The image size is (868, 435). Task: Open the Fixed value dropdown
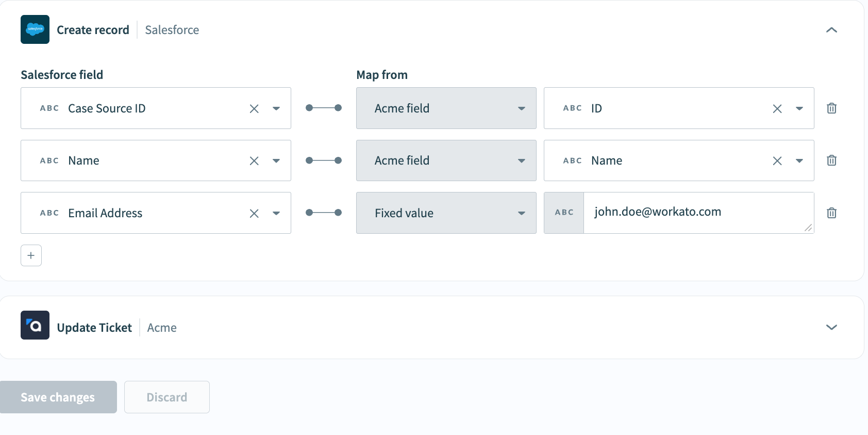point(522,213)
